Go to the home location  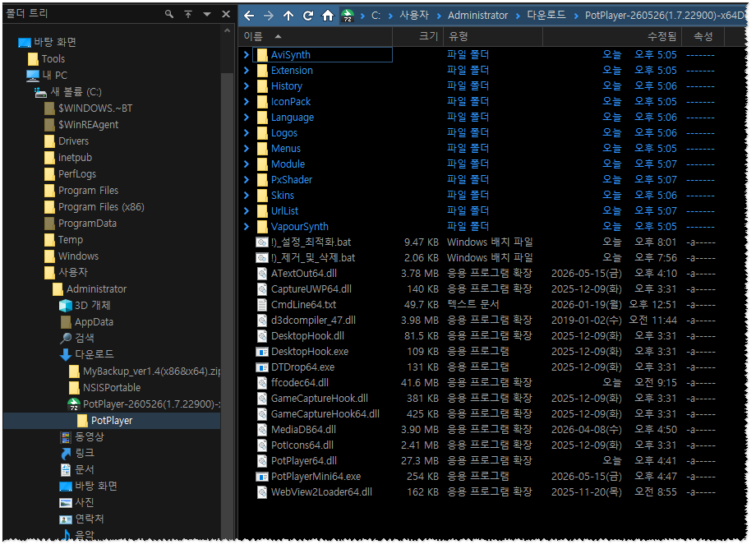point(328,16)
